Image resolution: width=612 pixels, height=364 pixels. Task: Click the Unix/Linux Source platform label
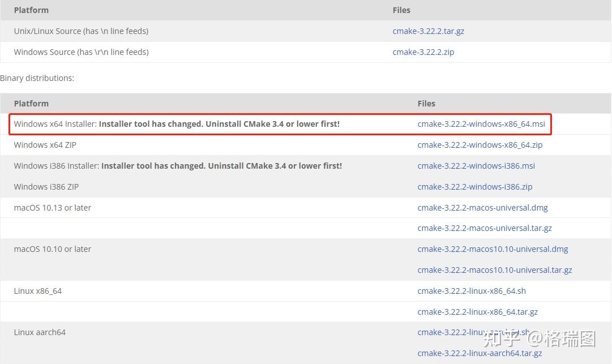(x=81, y=31)
